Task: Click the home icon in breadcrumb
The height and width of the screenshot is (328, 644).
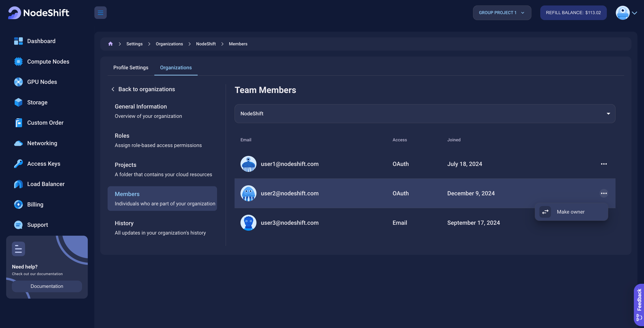Action: click(111, 44)
